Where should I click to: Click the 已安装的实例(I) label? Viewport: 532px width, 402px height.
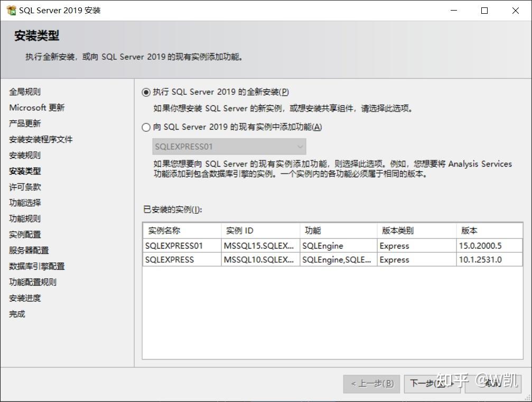click(173, 209)
